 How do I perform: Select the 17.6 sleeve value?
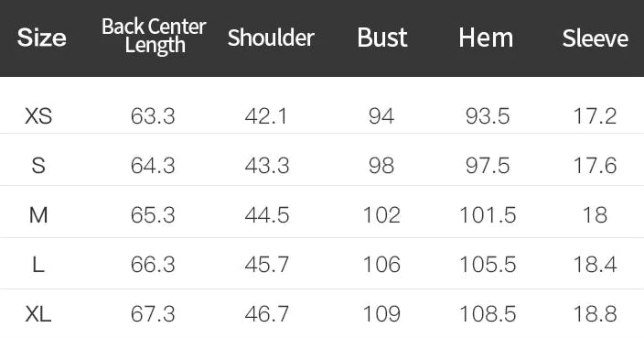pos(595,165)
